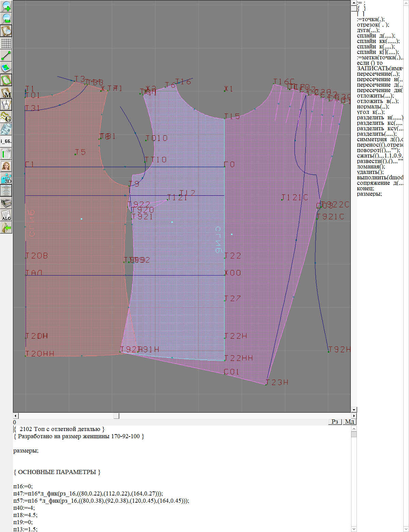Screen dimensions: 409x532
Task: Click the woman's face portrait icon
Action: tap(6, 166)
